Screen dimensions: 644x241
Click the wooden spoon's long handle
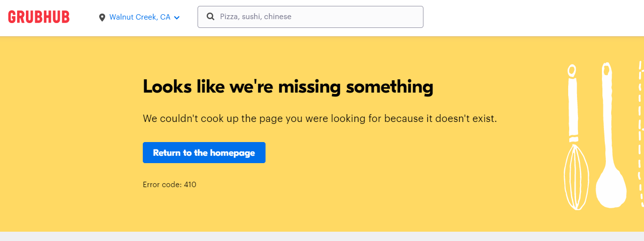(607, 113)
